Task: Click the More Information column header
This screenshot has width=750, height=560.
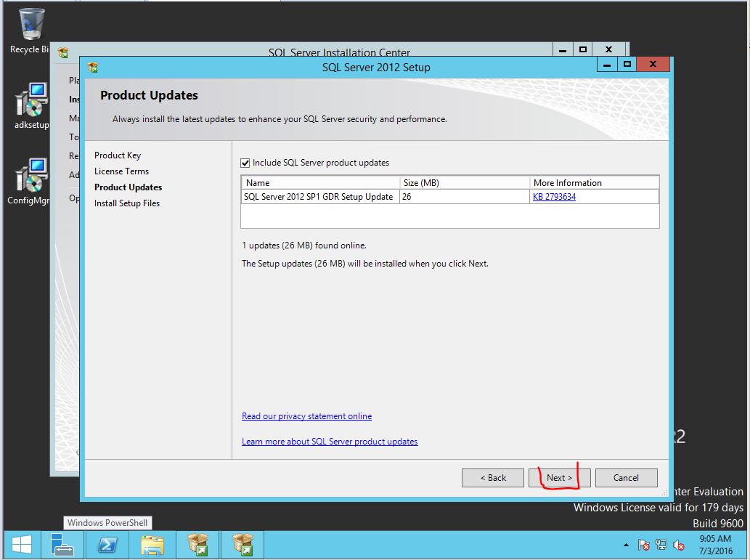Action: 594,183
